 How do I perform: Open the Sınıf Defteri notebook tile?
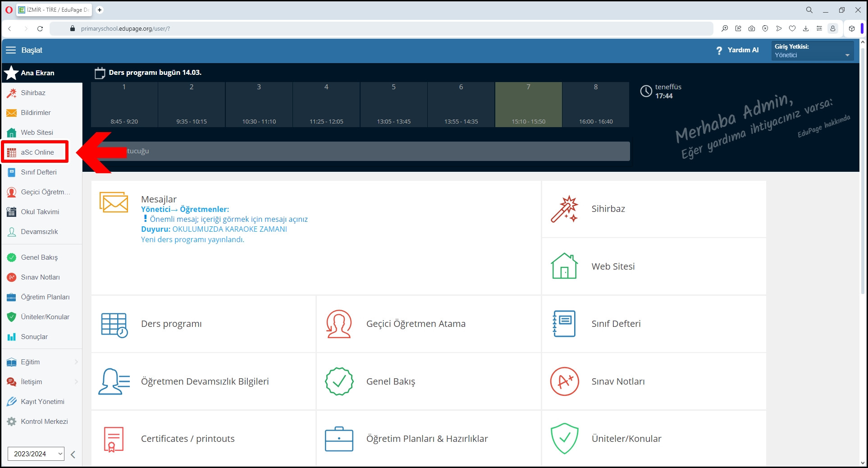coord(654,324)
